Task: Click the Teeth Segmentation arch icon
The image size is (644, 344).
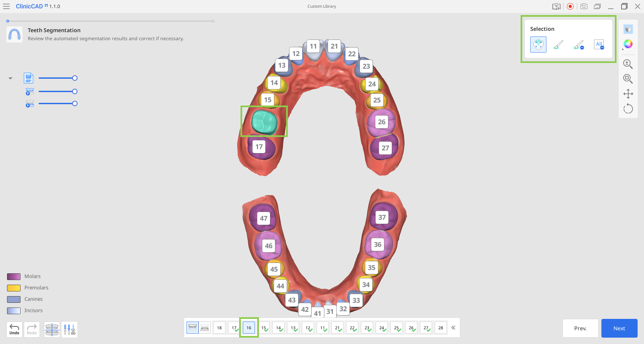Action: point(14,35)
